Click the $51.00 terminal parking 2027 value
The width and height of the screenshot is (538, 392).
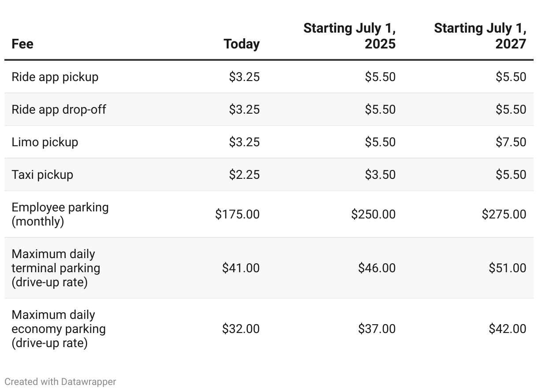point(507,268)
